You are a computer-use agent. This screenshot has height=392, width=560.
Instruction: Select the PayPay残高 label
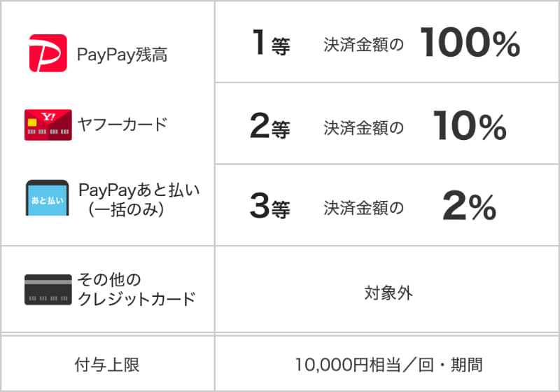(x=122, y=54)
